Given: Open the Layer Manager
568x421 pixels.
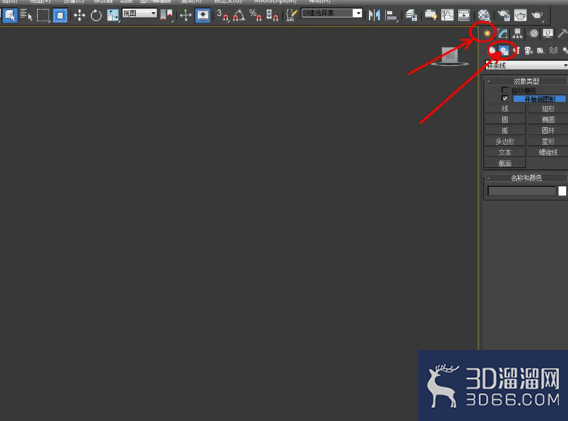Looking at the screenshot, I should (x=411, y=15).
